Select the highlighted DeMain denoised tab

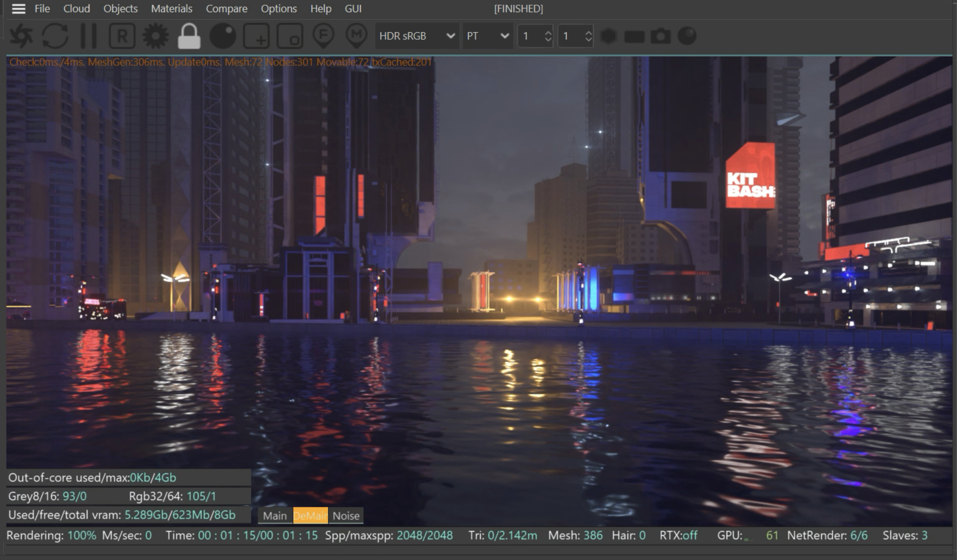coord(310,515)
